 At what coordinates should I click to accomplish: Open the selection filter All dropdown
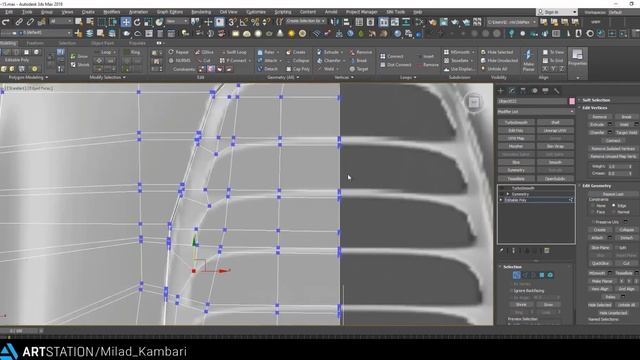coord(60,21)
